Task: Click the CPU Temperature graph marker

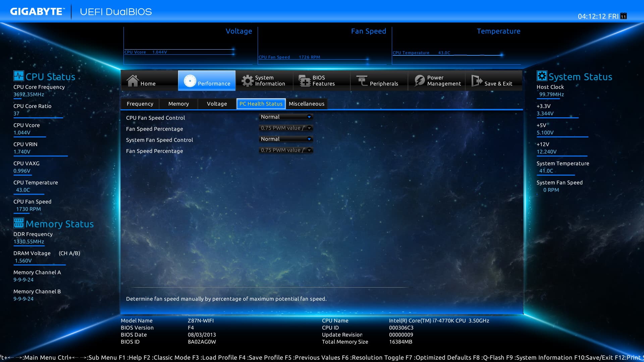Action: click(x=501, y=55)
